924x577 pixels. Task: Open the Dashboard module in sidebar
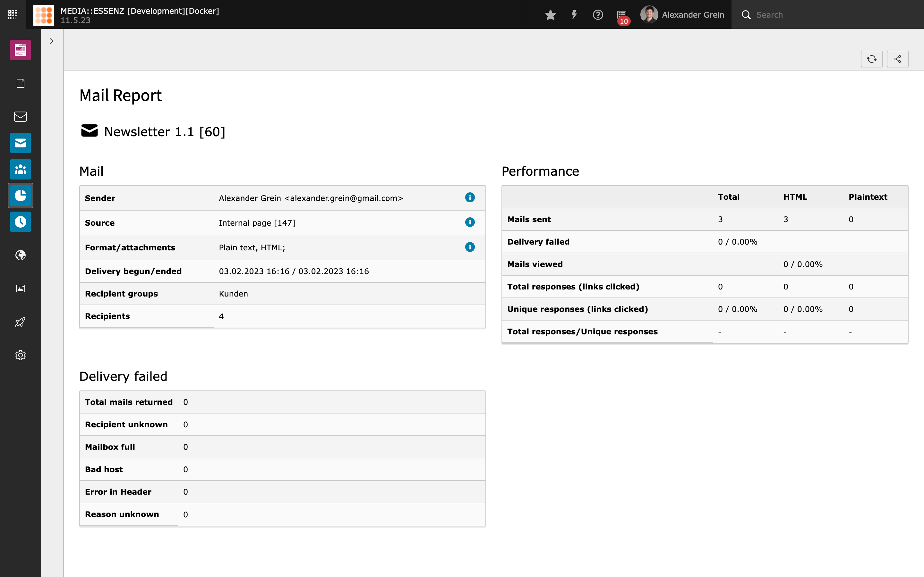(x=20, y=50)
